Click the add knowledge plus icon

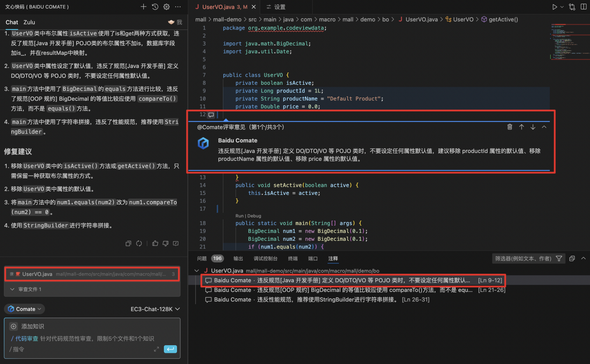click(14, 326)
